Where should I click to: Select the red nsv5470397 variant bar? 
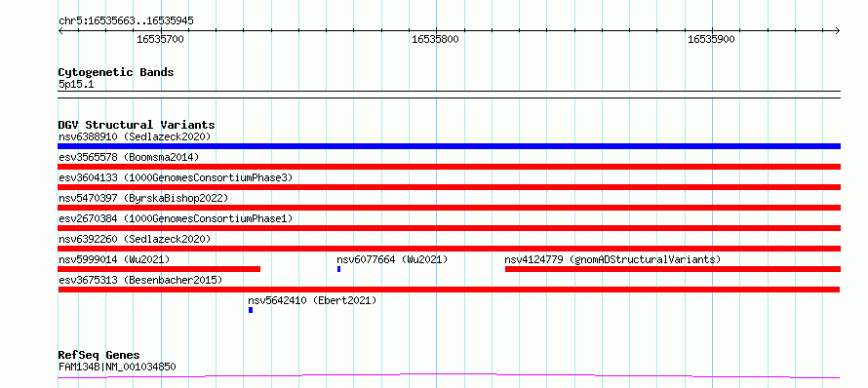(449, 208)
